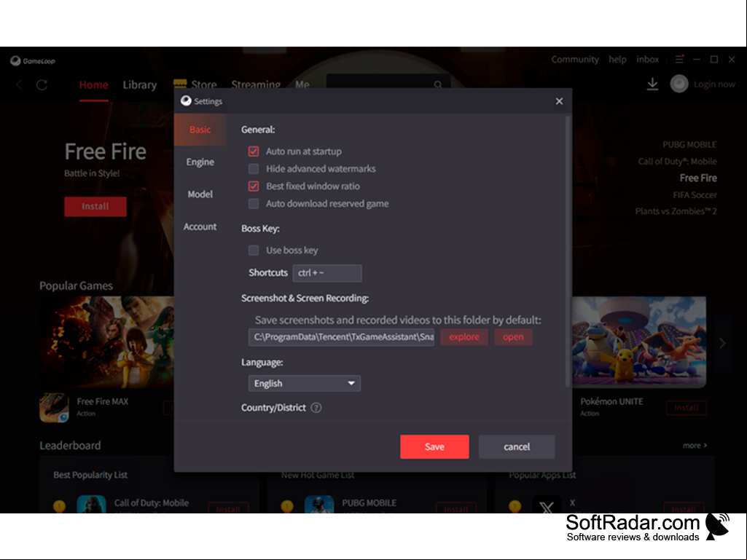Open the downloads arrow icon
747x560 pixels.
click(x=652, y=84)
